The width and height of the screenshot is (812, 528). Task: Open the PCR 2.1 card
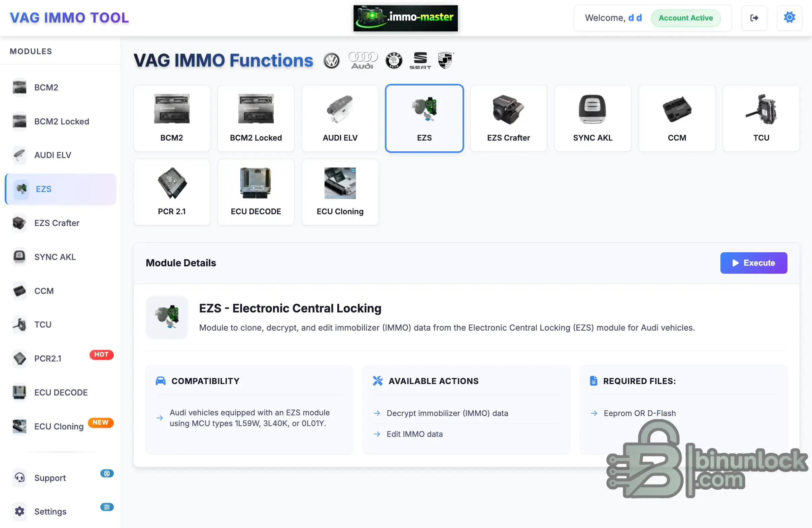[172, 192]
